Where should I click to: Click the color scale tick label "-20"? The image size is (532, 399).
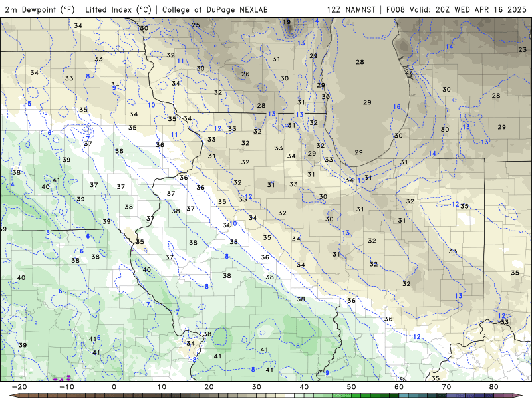click(19, 387)
